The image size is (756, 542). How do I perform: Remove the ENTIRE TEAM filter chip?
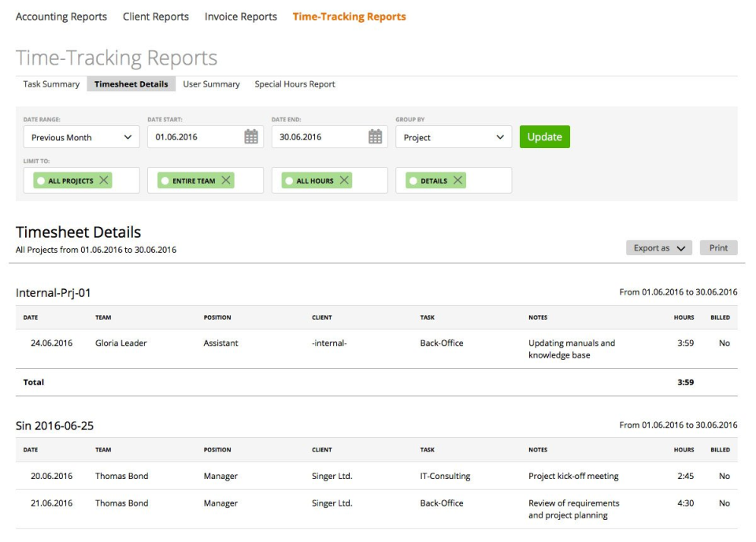click(228, 180)
